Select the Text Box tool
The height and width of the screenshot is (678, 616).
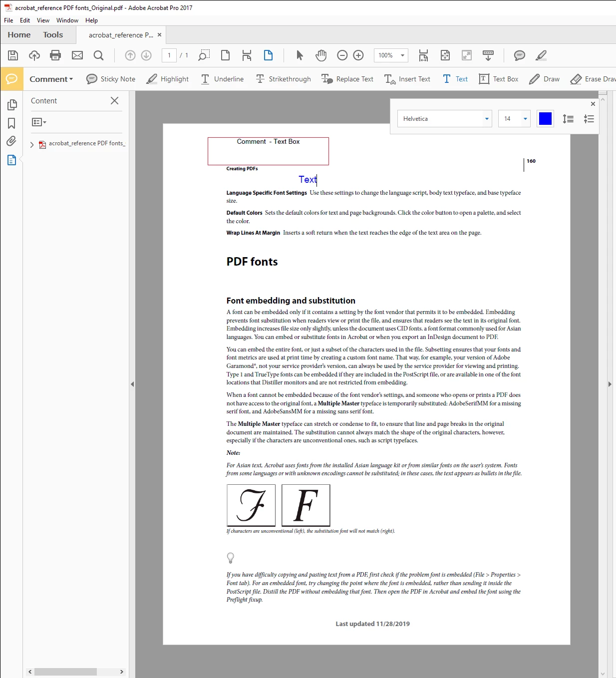click(x=499, y=79)
